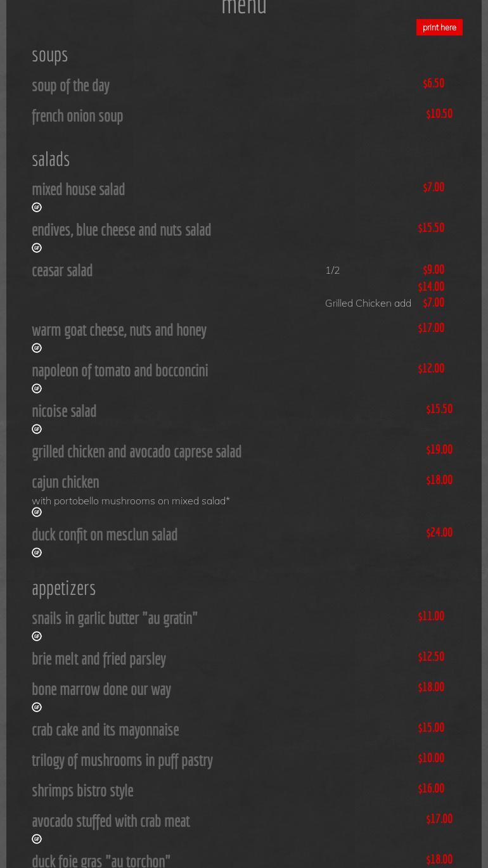The height and width of the screenshot is (868, 488).
Task: Click Grilled Chicken add option text
Action: (x=368, y=303)
